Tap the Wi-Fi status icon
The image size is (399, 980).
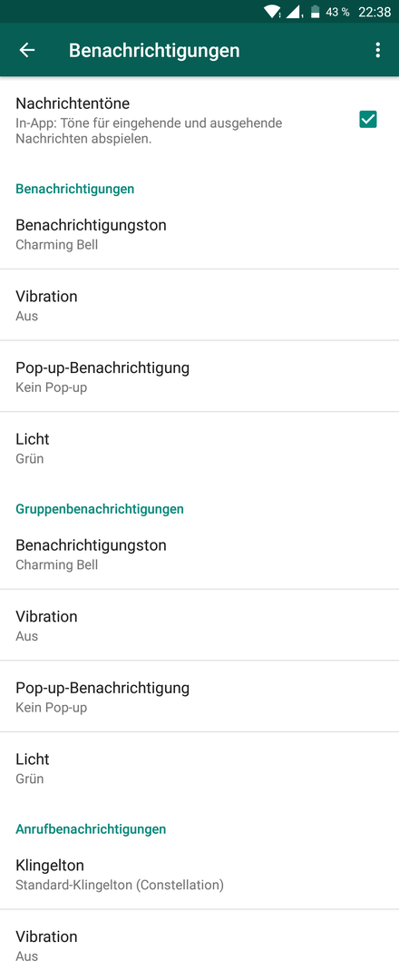(272, 11)
